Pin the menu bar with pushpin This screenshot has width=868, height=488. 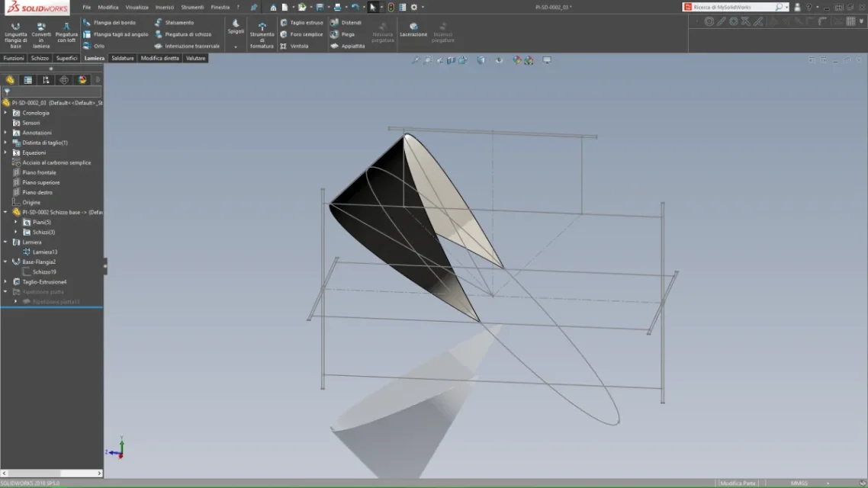[x=254, y=7]
